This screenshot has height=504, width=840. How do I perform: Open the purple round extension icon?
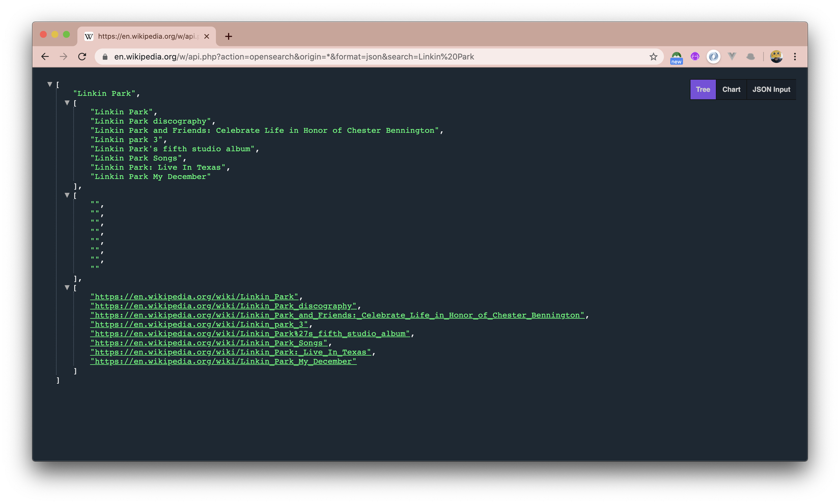(695, 57)
